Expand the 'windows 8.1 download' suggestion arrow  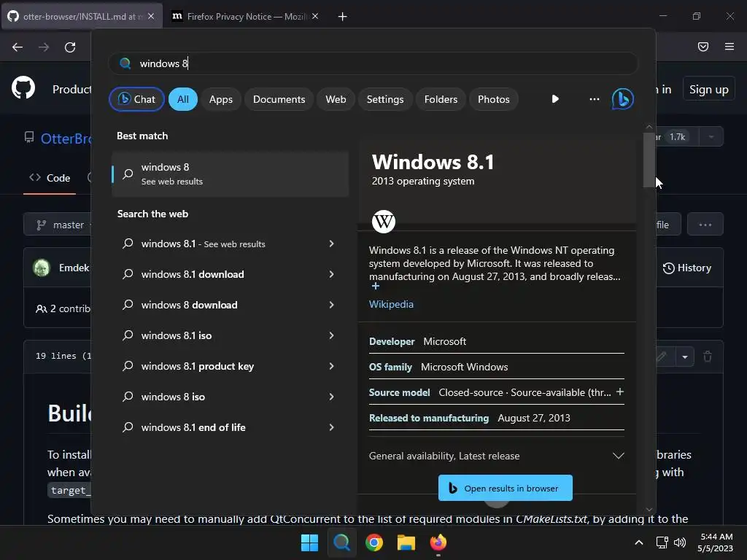[332, 274]
